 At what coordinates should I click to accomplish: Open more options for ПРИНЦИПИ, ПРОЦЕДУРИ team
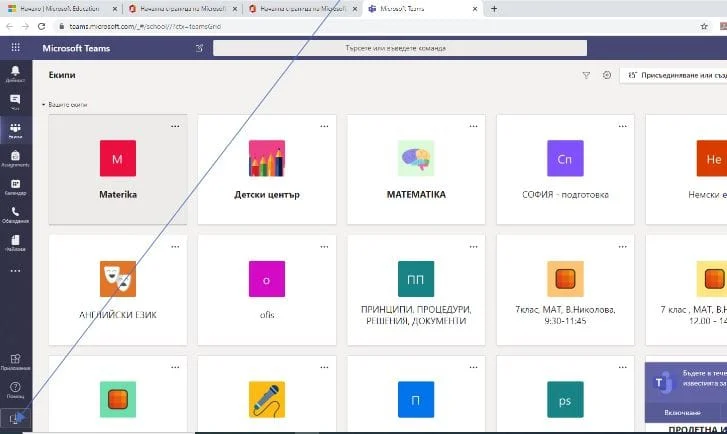473,247
